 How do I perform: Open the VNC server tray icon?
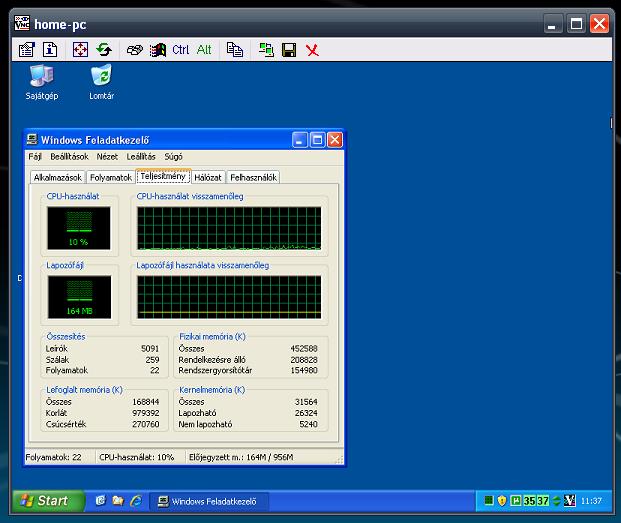click(570, 500)
